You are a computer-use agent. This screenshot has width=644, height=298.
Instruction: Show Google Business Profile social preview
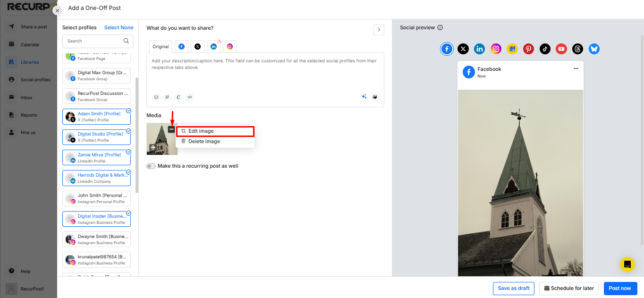(x=512, y=49)
